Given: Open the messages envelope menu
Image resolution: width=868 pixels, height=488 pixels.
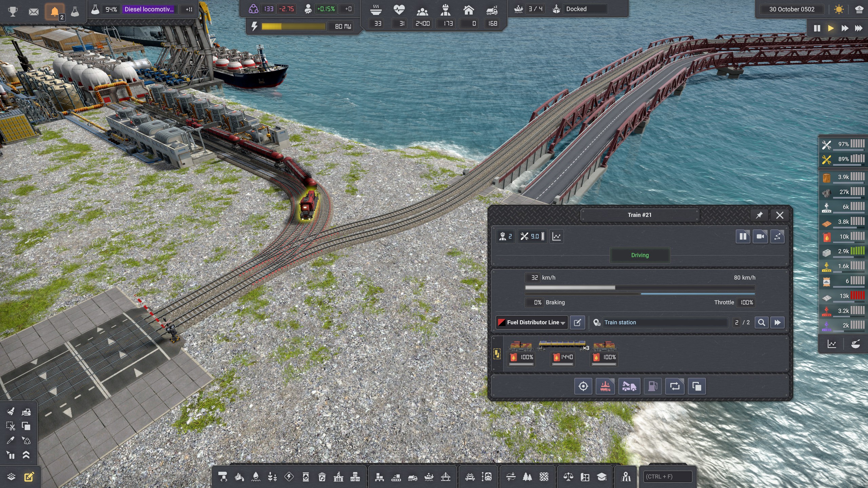Looking at the screenshot, I should tap(34, 12).
